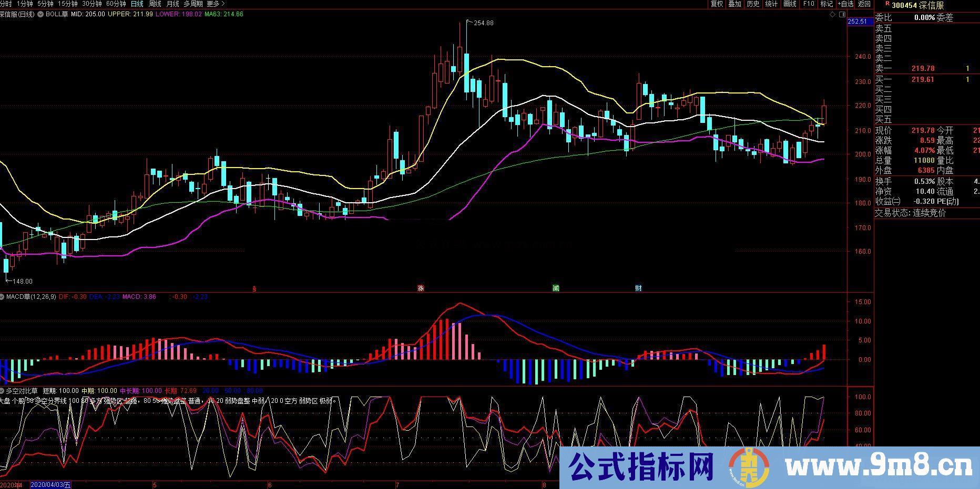Viewport: 980px width, 489px height.
Task: Select the 60分钟 period tab
Action: point(116,4)
